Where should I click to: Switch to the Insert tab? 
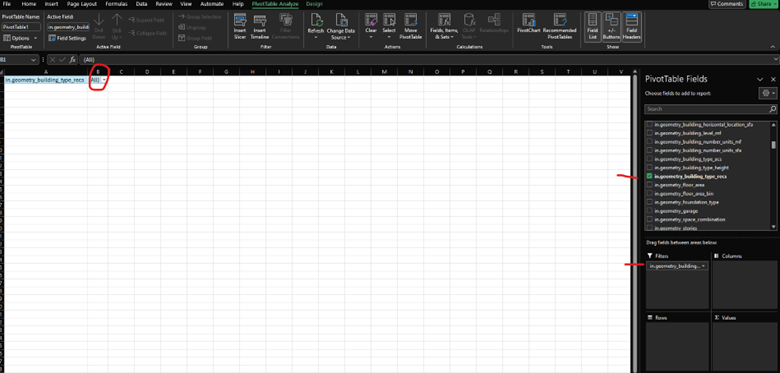(51, 4)
